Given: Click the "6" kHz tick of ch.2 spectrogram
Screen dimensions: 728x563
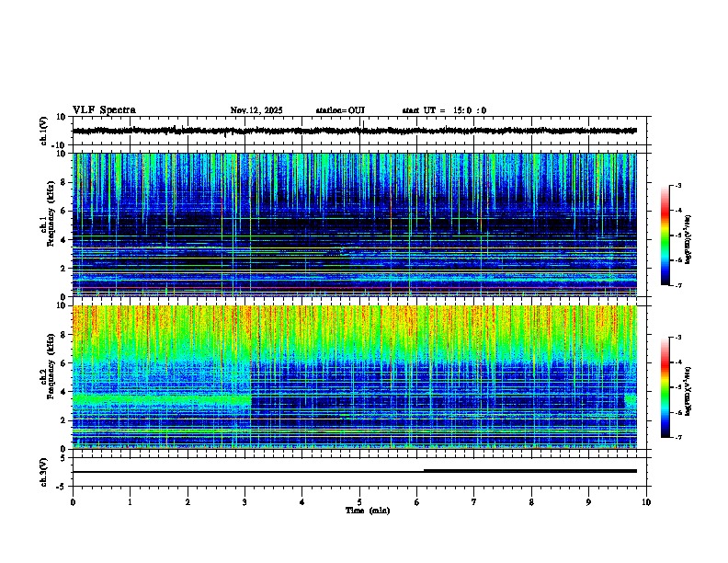Looking at the screenshot, I should (65, 363).
